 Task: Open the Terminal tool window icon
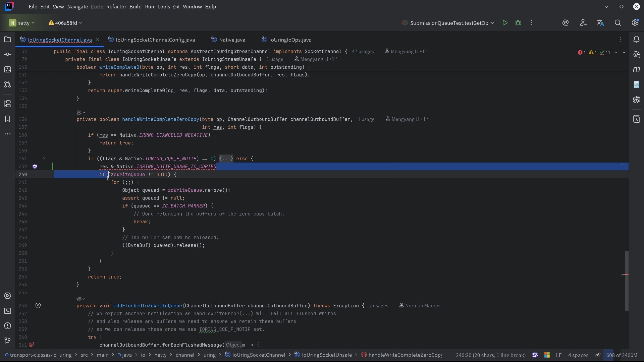tap(7, 311)
